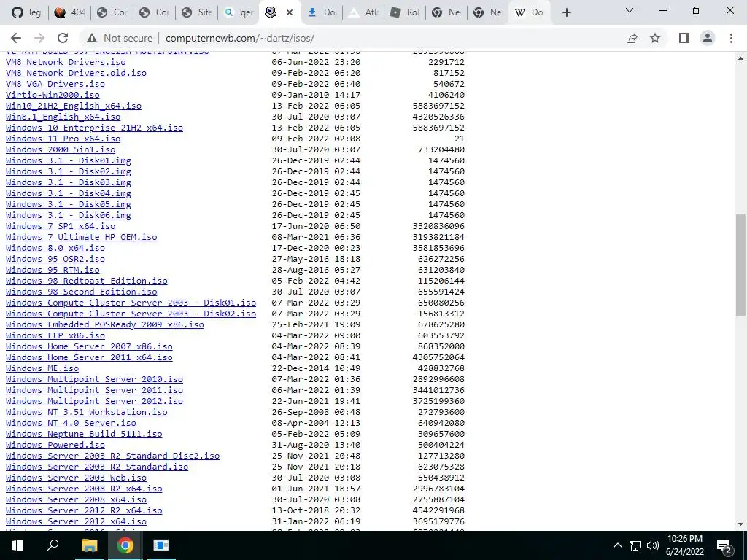Open the volume tray icon
747x560 pixels.
(x=653, y=545)
